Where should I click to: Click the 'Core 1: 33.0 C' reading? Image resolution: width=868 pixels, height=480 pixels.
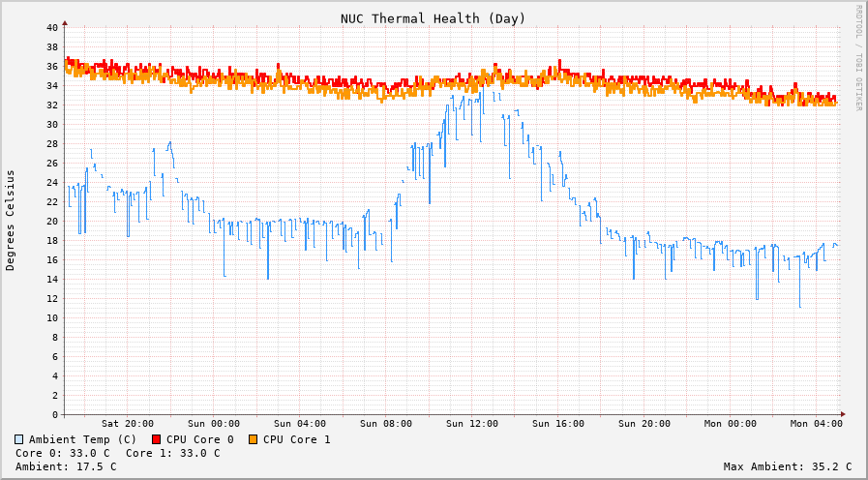(172, 454)
